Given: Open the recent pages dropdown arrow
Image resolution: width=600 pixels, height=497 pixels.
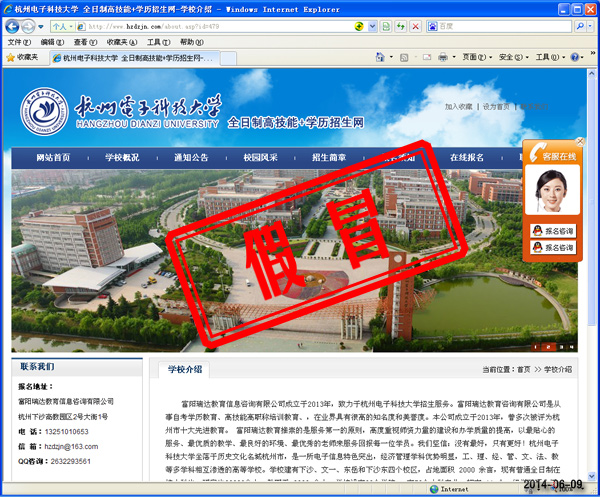Looking at the screenshot, I should [41, 27].
